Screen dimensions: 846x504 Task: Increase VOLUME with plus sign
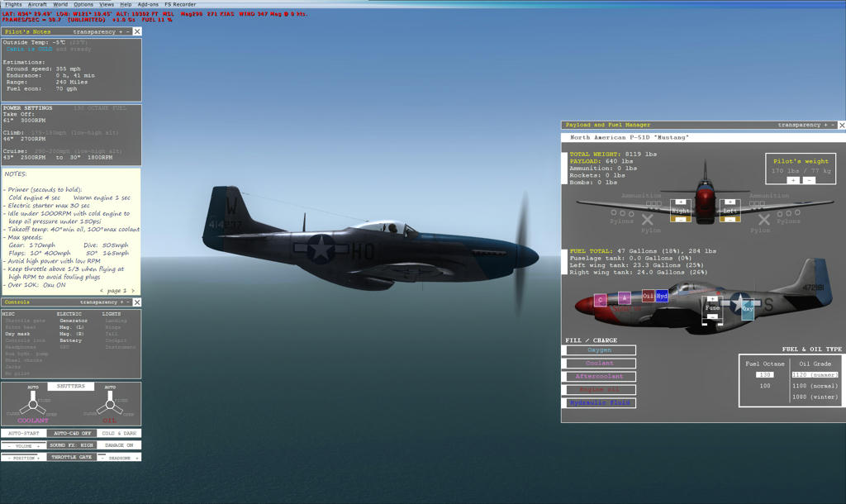[38, 446]
